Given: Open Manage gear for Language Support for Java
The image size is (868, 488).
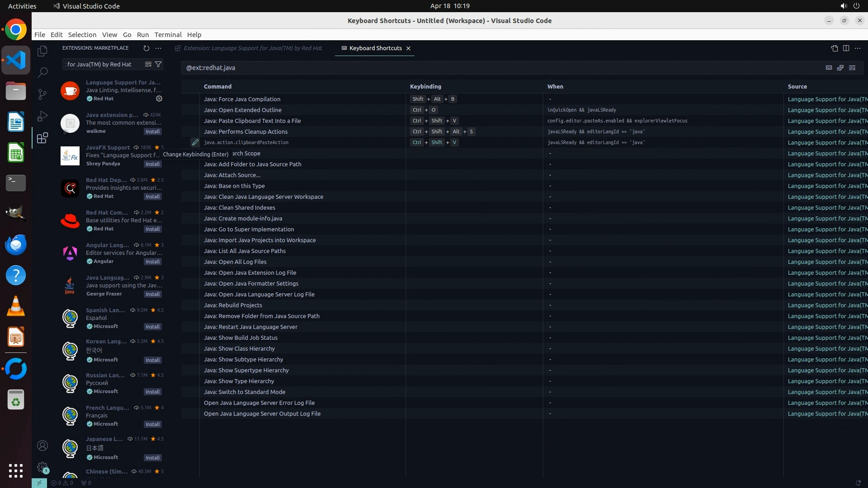Looking at the screenshot, I should [159, 99].
